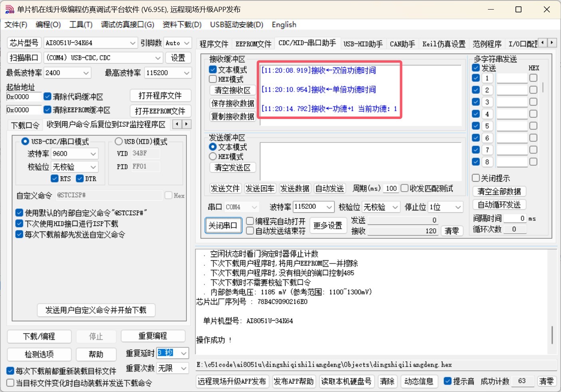
Task: Open the 文件(F) menu
Action: point(16,25)
